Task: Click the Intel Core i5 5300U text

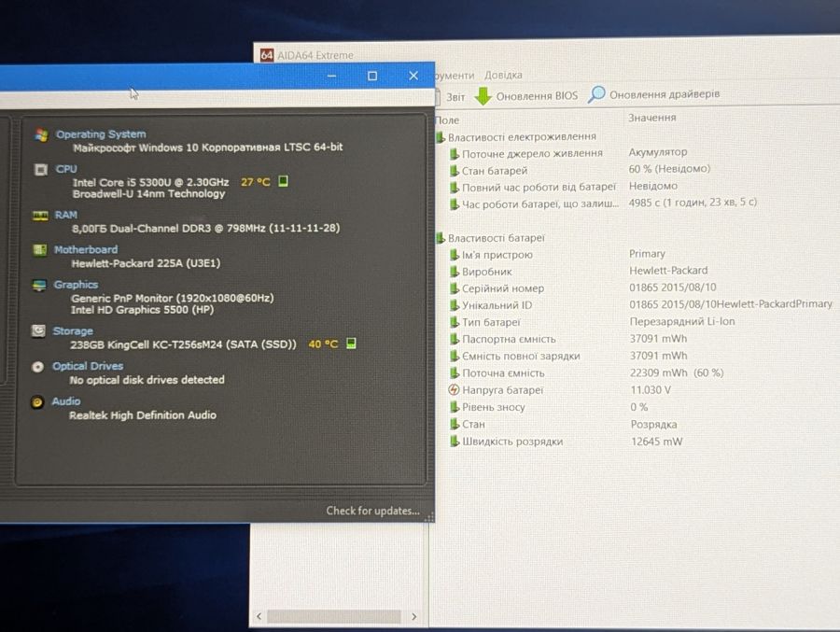Action: point(151,182)
